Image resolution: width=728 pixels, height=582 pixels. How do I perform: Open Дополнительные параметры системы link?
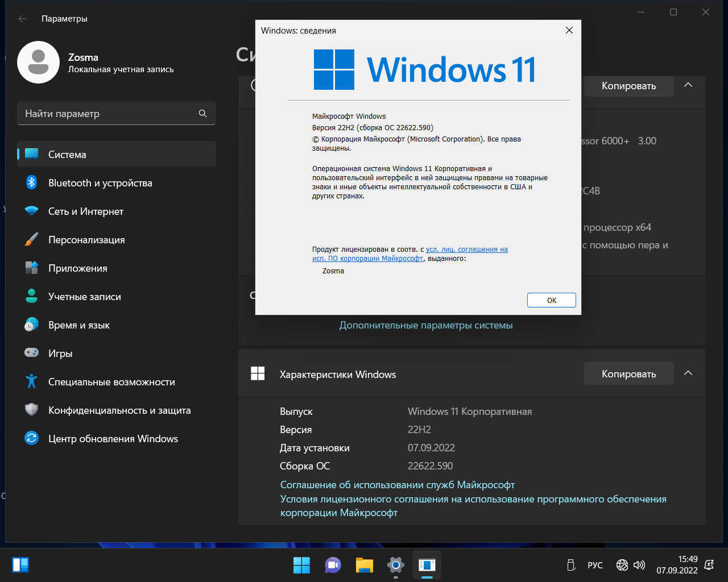(x=426, y=325)
